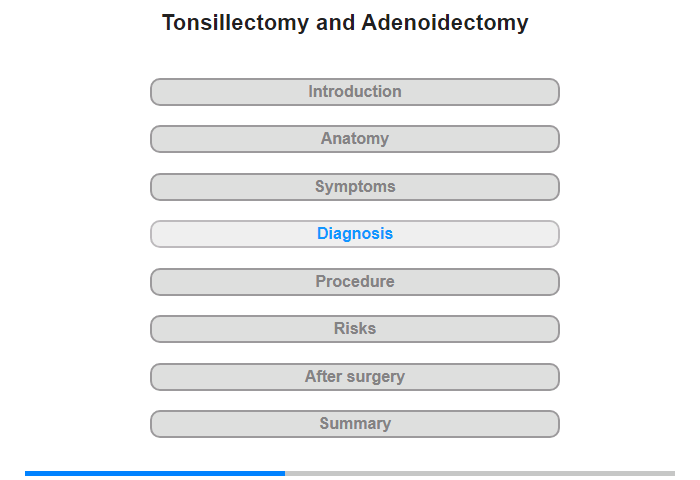The width and height of the screenshot is (700, 480).
Task: Click the end of the blue progress indicator
Action: [x=283, y=473]
